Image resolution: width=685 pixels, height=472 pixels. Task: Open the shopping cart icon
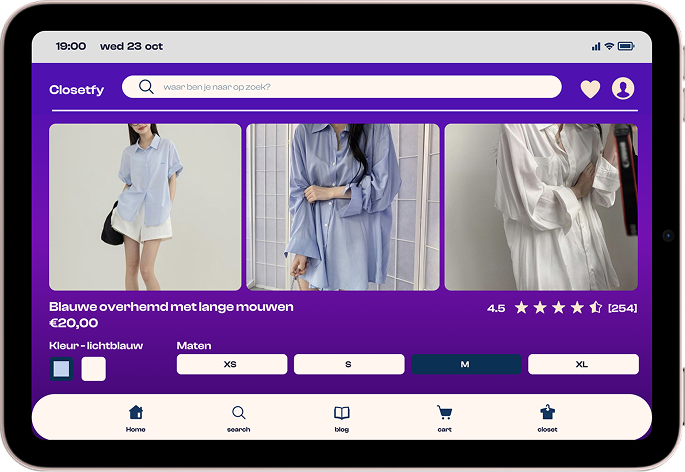tap(444, 413)
